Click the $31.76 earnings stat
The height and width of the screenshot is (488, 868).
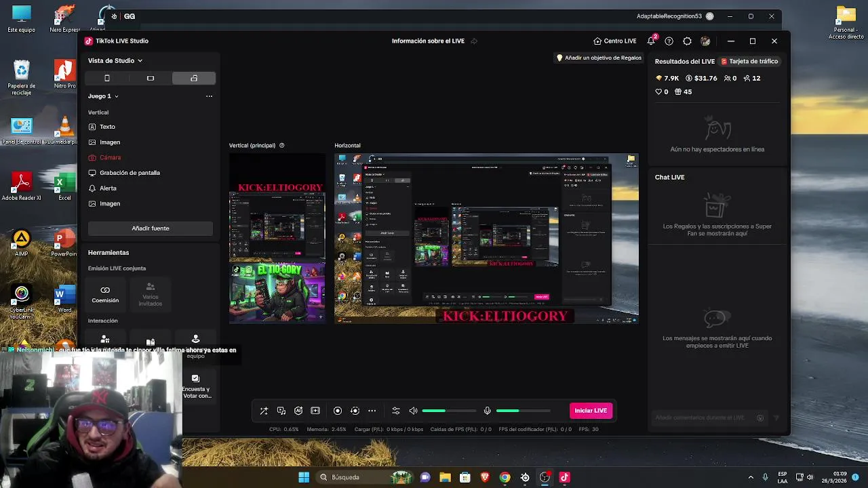701,78
